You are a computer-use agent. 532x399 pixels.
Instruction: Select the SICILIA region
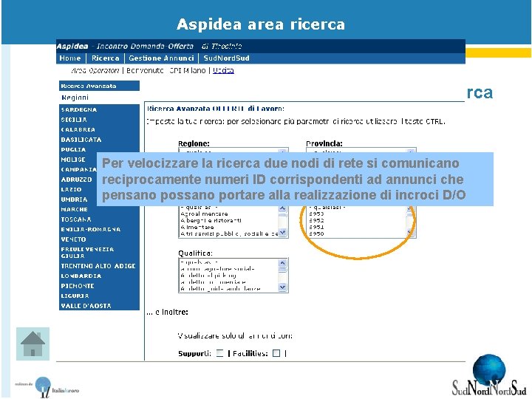74,120
